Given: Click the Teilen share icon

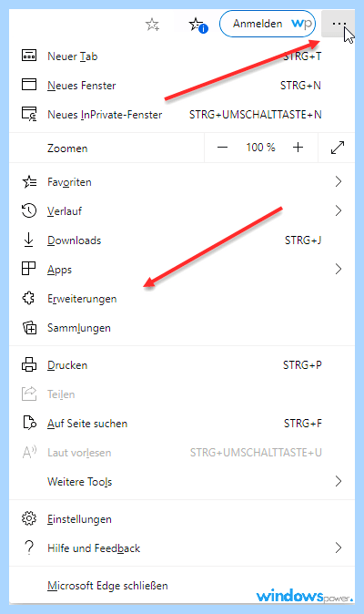Looking at the screenshot, I should [x=29, y=394].
